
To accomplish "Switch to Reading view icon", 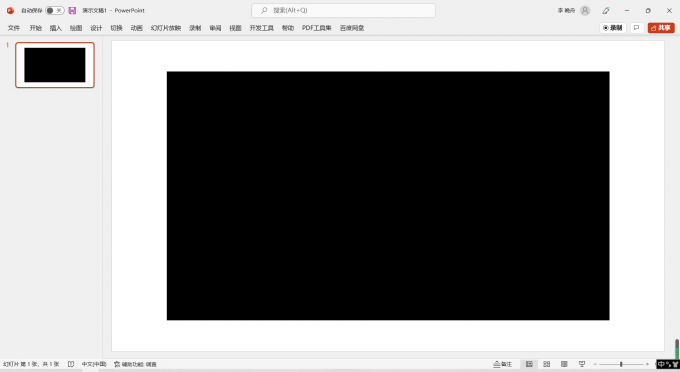I will pyautogui.click(x=564, y=364).
